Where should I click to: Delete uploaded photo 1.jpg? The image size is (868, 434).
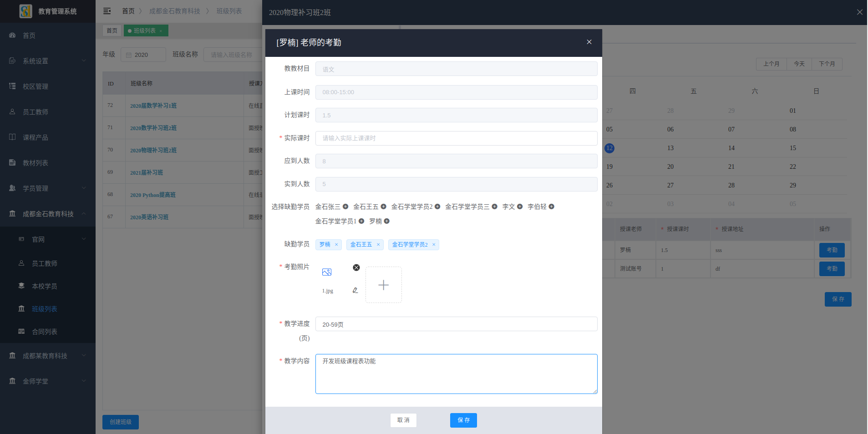[356, 267]
